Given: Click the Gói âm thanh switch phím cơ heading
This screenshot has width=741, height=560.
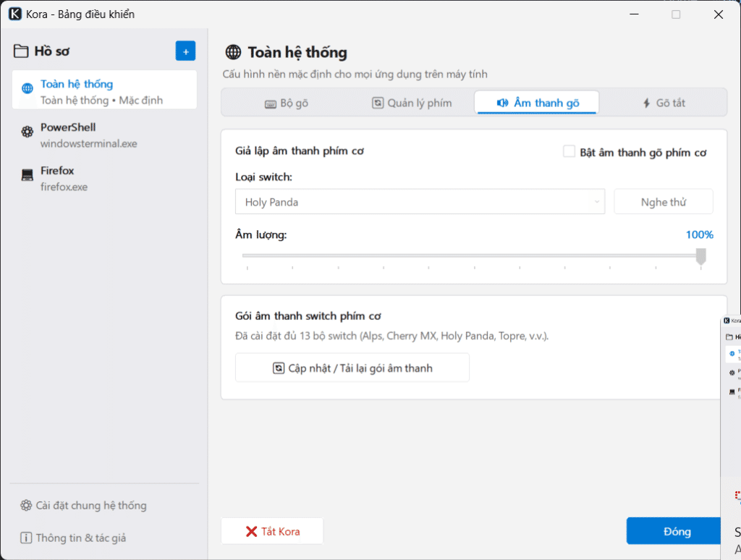Looking at the screenshot, I should pos(308,315).
